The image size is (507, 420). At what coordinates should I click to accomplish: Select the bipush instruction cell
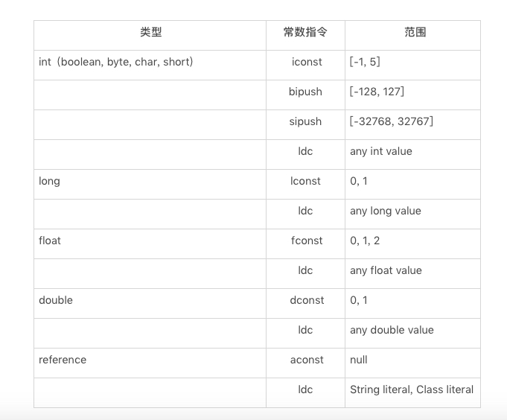(x=305, y=92)
